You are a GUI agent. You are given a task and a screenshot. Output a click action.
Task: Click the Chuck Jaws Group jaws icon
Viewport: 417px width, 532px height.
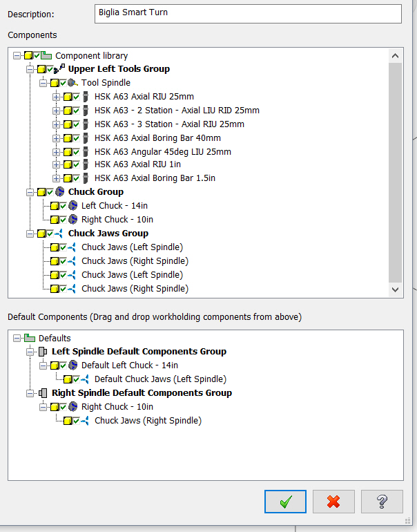pos(59,234)
